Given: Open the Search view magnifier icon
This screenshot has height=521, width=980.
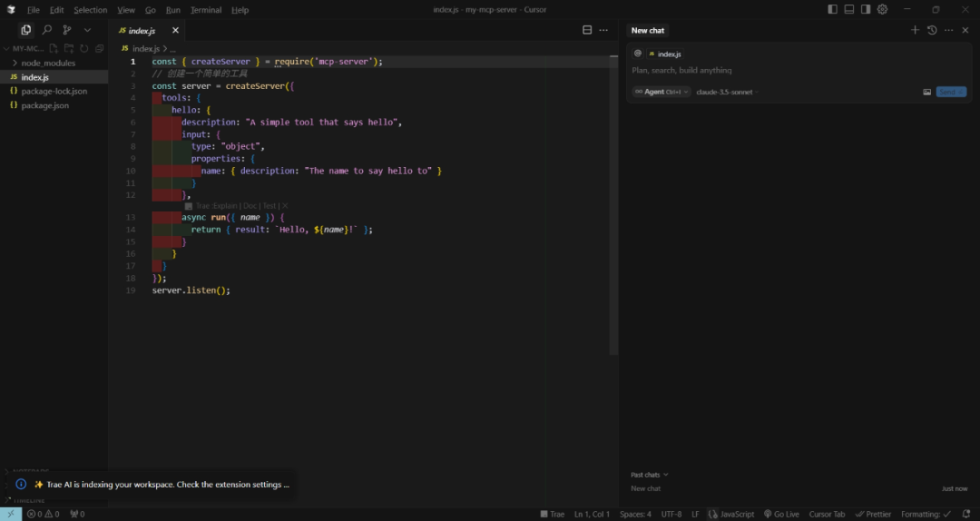Looking at the screenshot, I should (x=47, y=30).
